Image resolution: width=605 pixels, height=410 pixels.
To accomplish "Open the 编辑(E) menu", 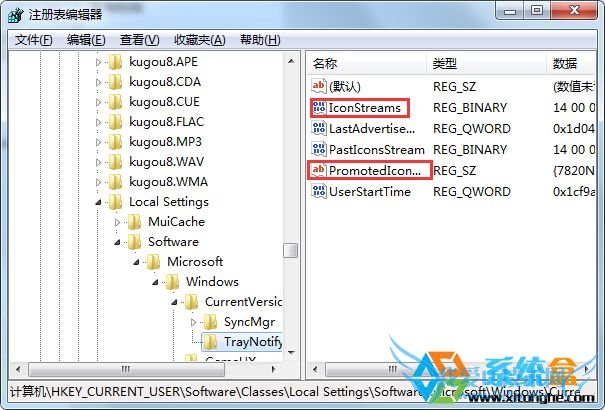I will (86, 40).
